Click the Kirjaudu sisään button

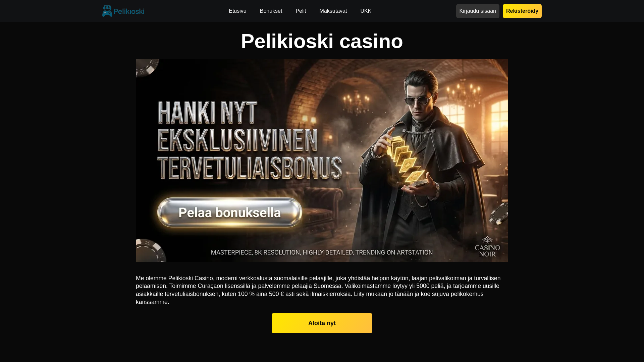[x=478, y=11]
